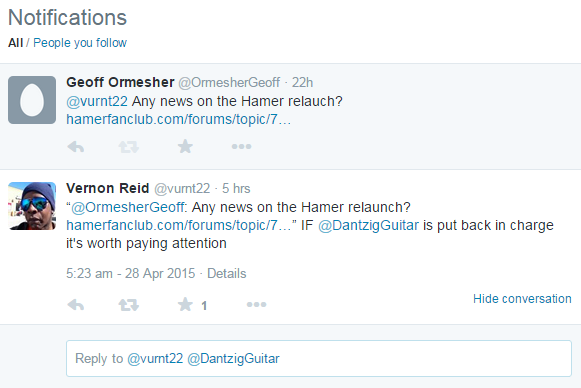This screenshot has height=388, width=581.
Task: Reply to Vernon Reid's tweet
Action: click(x=76, y=305)
